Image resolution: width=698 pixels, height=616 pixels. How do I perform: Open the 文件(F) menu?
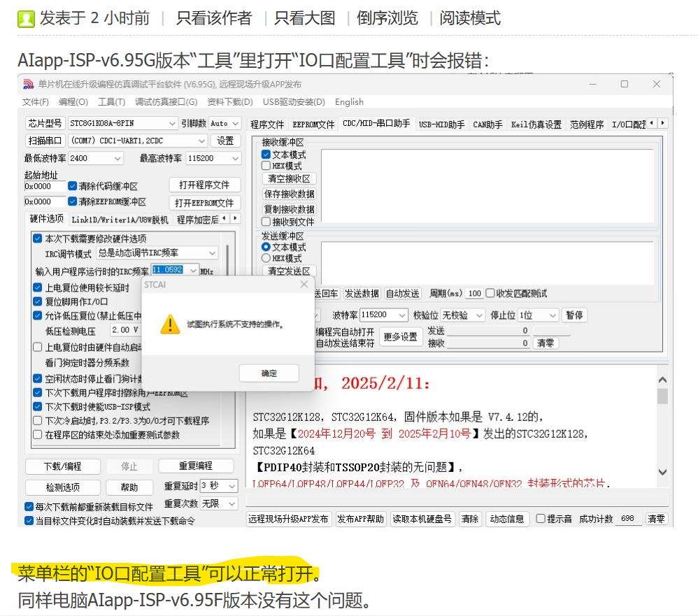coord(36,102)
